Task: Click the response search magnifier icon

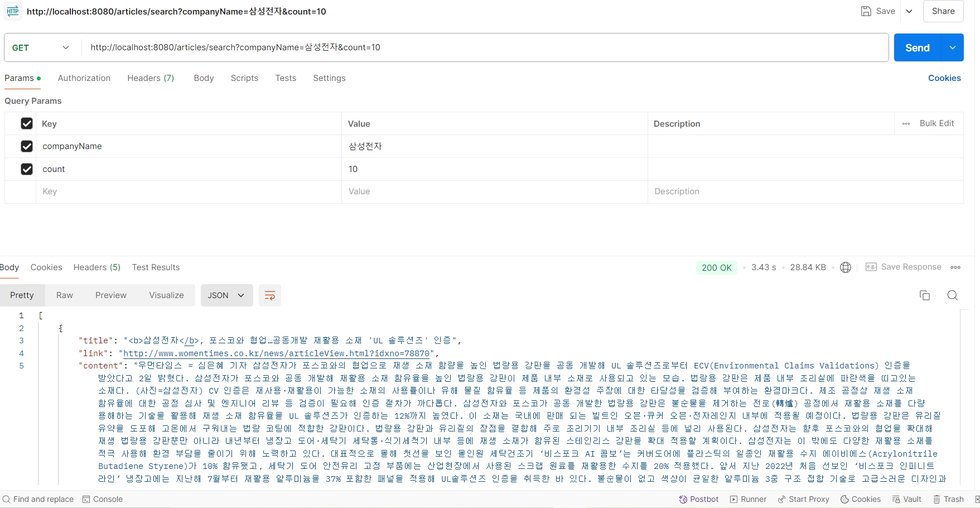Action: coord(953,295)
